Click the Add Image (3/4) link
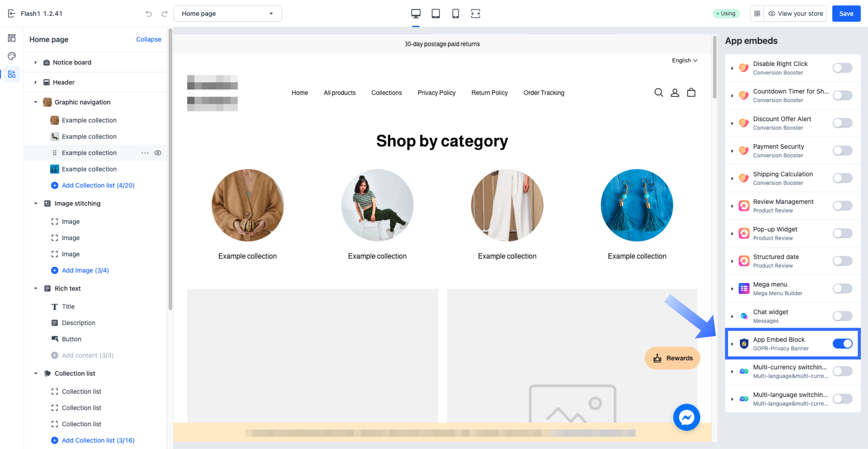Image resolution: width=868 pixels, height=449 pixels. (x=85, y=270)
